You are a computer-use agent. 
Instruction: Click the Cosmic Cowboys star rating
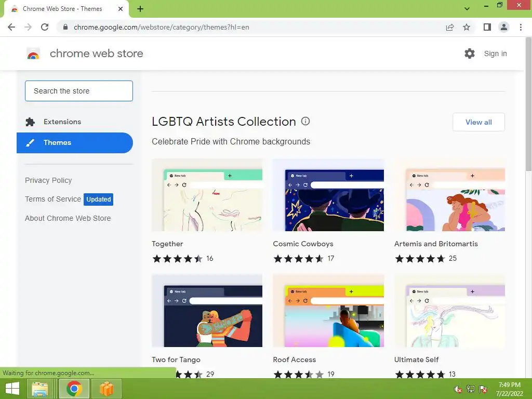click(299, 259)
